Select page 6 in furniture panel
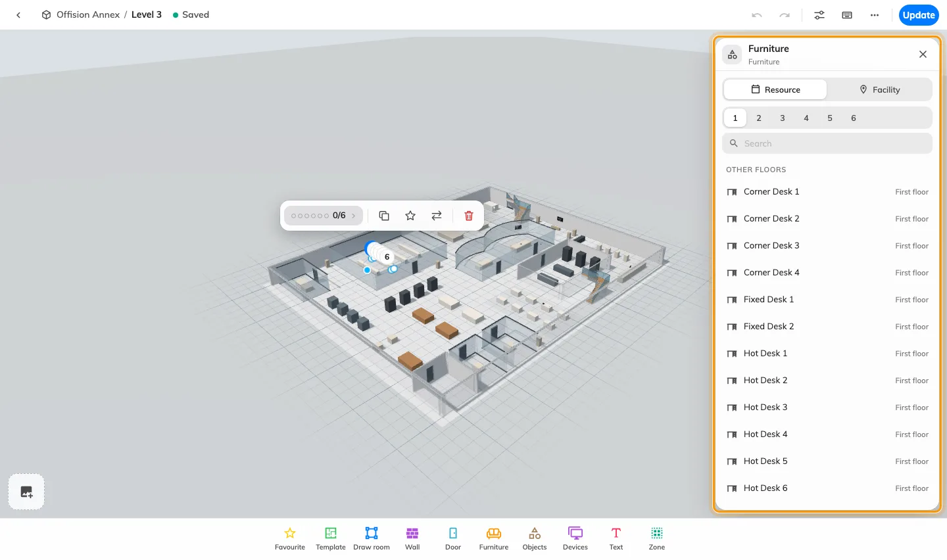This screenshot has width=947, height=560. click(854, 118)
